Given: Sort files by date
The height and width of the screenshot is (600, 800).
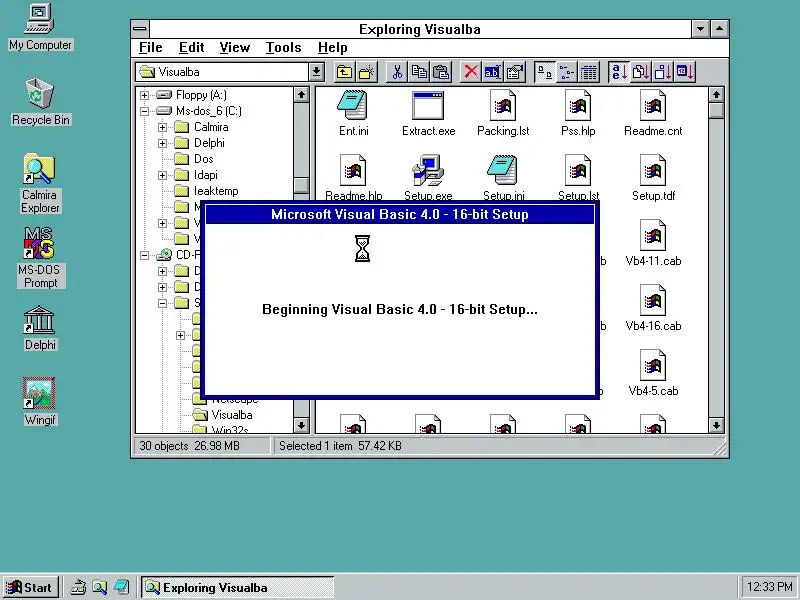Looking at the screenshot, I should [685, 72].
